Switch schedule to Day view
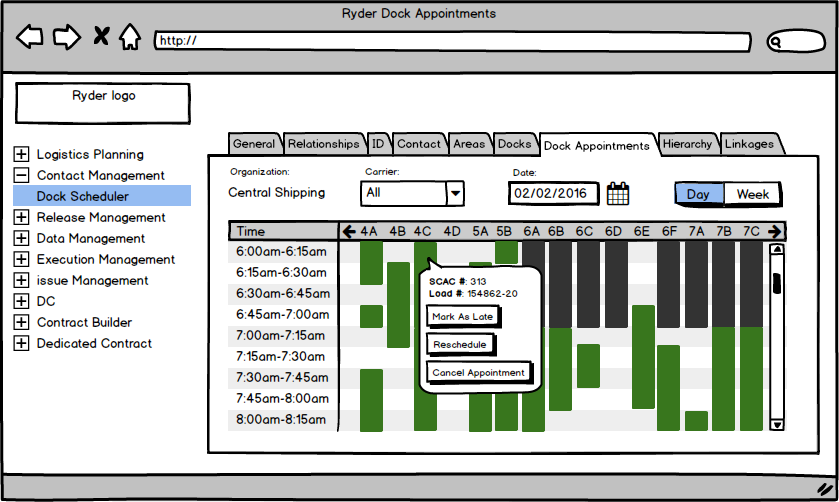Screen dimensions: 839x502 pos(698,194)
